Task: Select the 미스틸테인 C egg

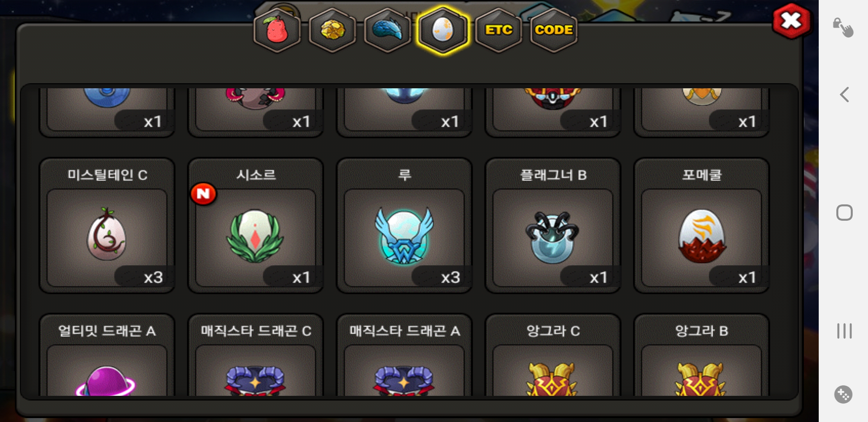Action: click(x=107, y=225)
